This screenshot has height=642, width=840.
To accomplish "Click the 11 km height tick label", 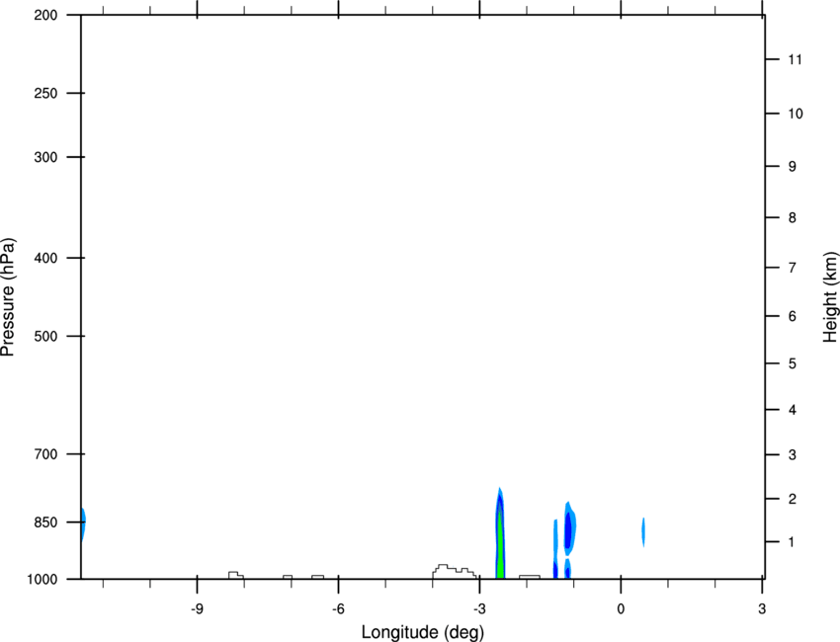I will click(x=795, y=59).
